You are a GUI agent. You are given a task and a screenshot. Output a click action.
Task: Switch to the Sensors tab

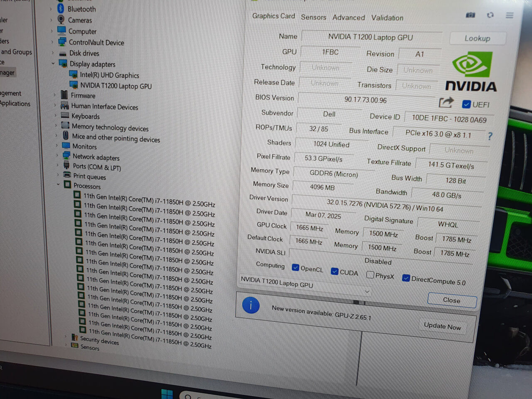[x=313, y=17]
